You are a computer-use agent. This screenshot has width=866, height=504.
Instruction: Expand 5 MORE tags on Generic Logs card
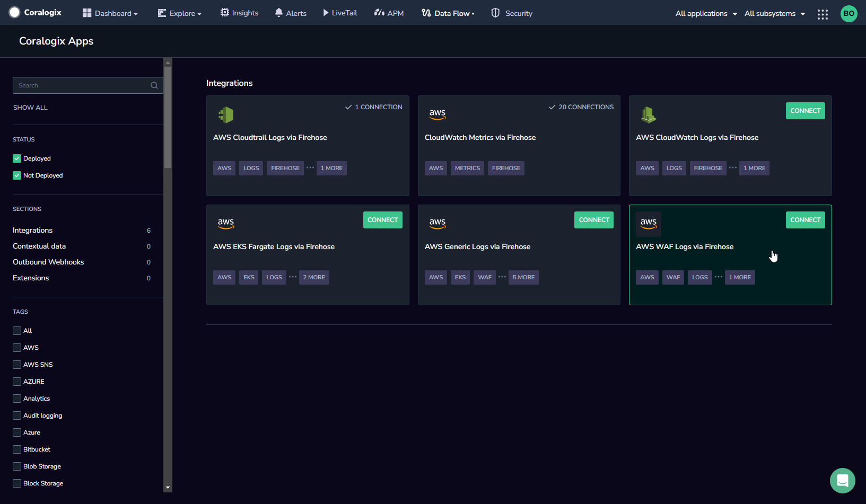523,277
